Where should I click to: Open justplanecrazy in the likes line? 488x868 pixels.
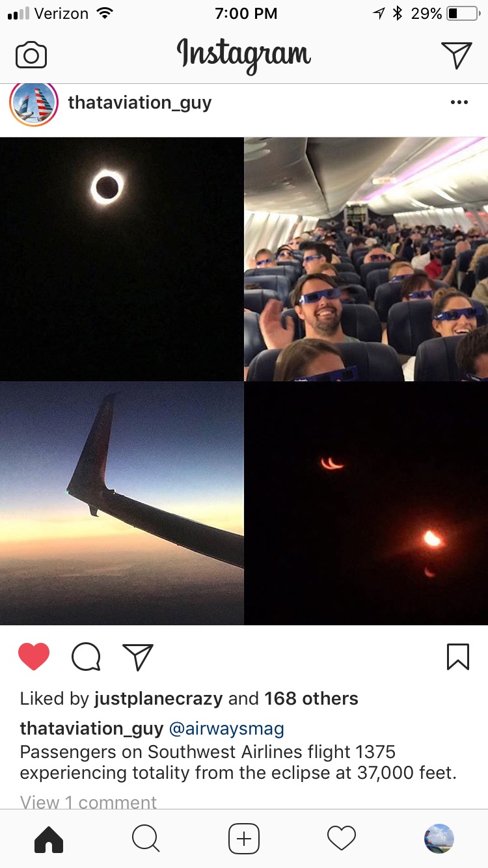(159, 699)
